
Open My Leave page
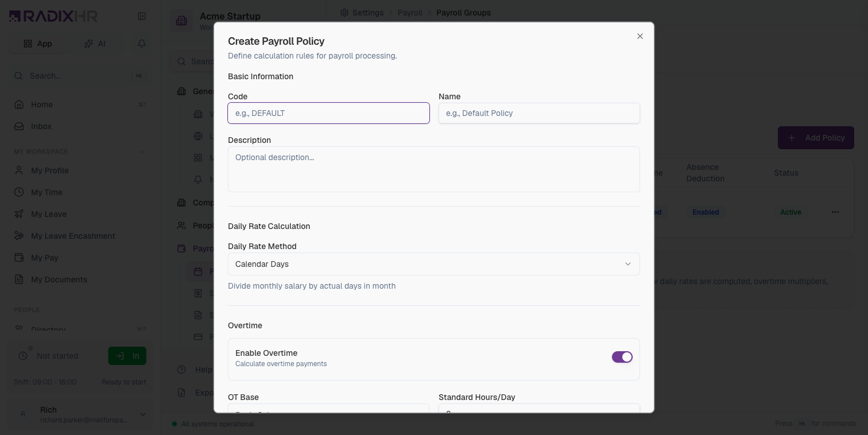point(80,214)
